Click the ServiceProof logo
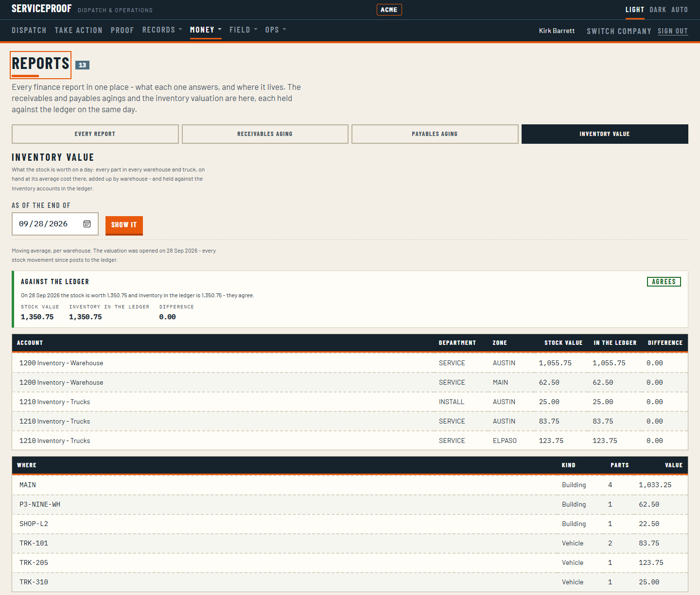Viewport: 700px width, 595px height. click(41, 9)
